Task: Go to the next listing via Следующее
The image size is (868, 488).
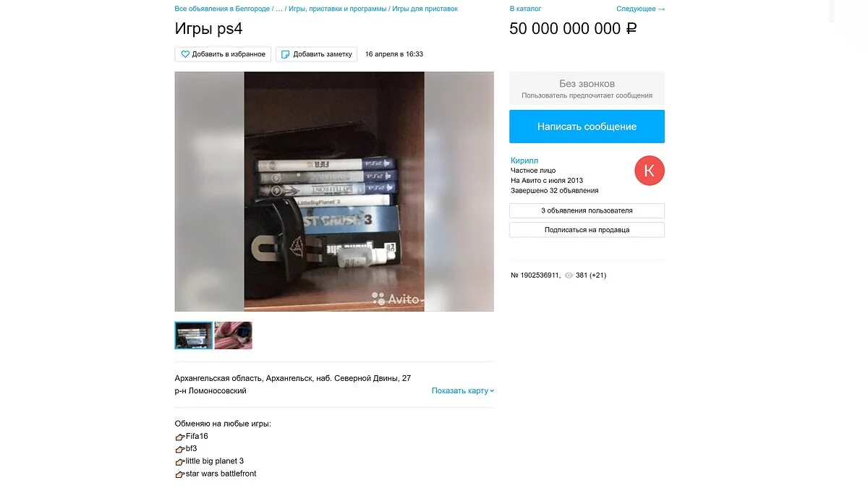Action: pos(640,9)
